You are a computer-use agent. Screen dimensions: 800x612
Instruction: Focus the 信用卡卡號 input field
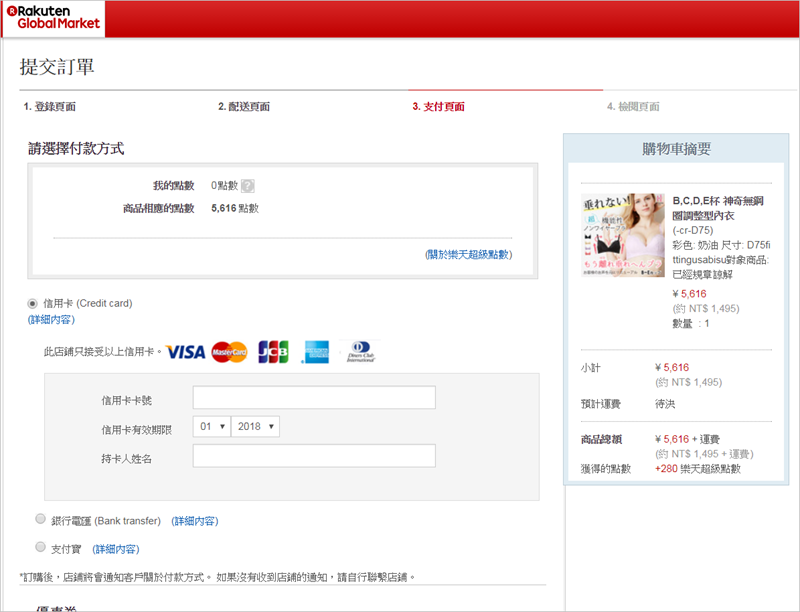[x=314, y=398]
